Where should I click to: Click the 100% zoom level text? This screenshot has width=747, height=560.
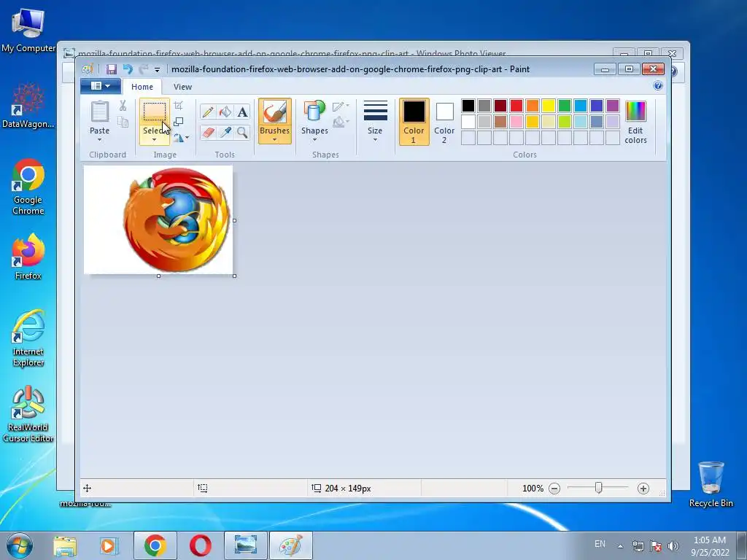point(533,488)
